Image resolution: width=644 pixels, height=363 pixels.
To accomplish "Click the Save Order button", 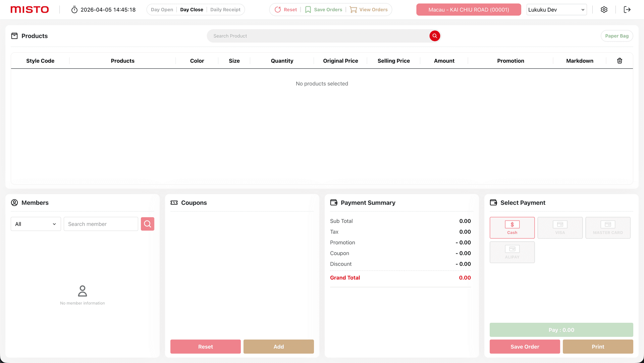I will tap(525, 347).
